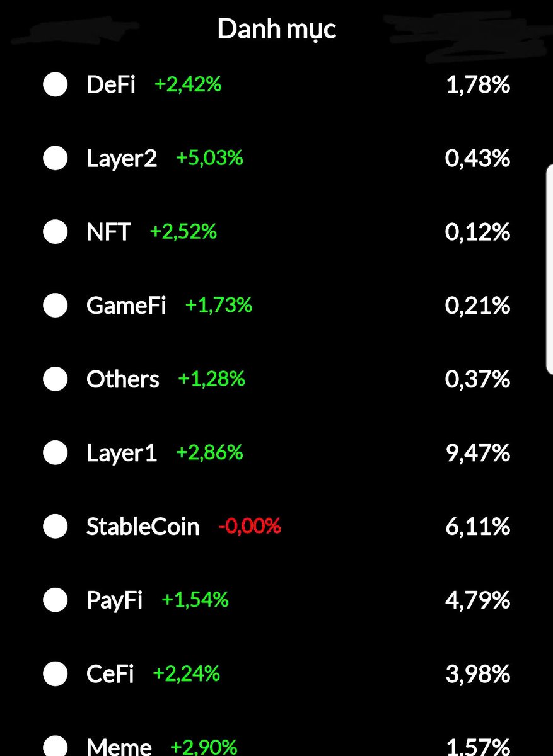
Task: Click the white circle icon beside GameFi
Action: click(55, 306)
